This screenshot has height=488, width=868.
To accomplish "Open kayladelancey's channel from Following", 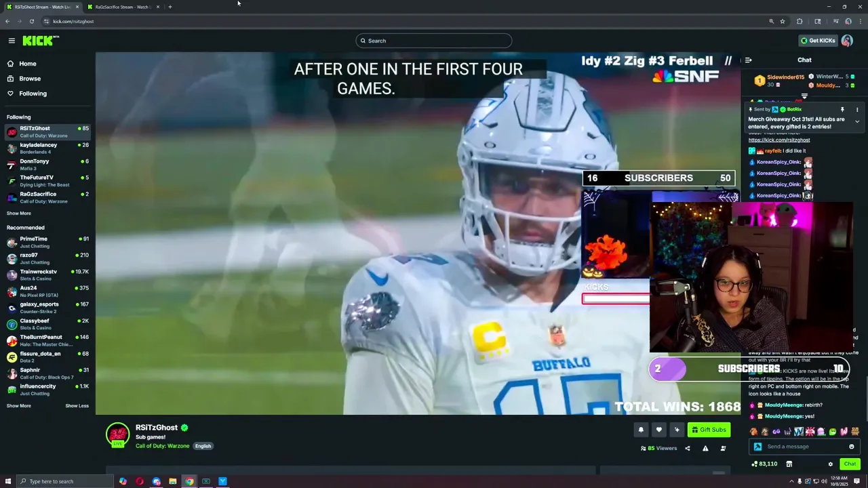I will [47, 148].
